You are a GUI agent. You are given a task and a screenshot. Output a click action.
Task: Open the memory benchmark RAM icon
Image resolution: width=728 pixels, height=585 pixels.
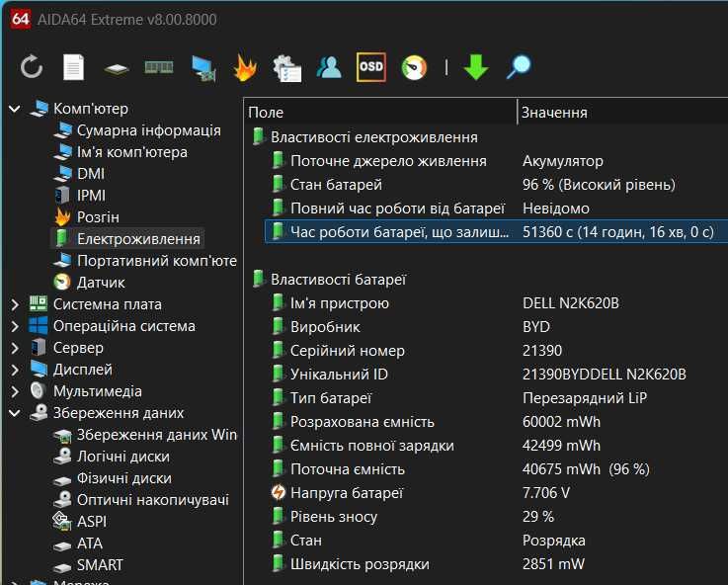(x=159, y=68)
